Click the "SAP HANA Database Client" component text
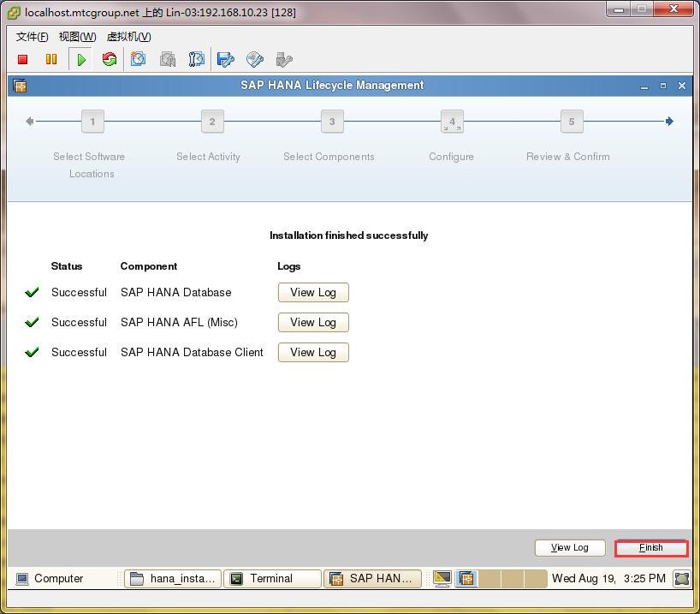Viewport: 700px width, 614px height. click(x=192, y=352)
